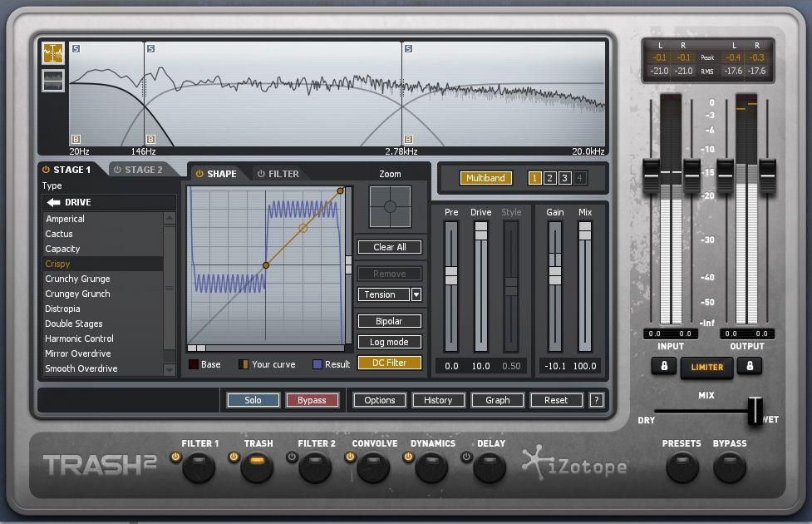Screen dimensions: 812x524
Task: Switch to the spectrum analyzer view icon
Action: coord(53,53)
